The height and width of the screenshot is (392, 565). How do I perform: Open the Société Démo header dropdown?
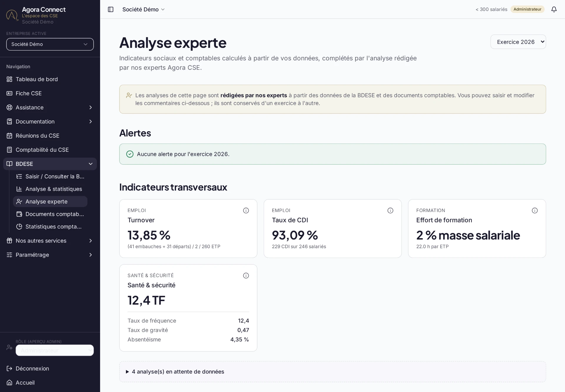click(143, 9)
